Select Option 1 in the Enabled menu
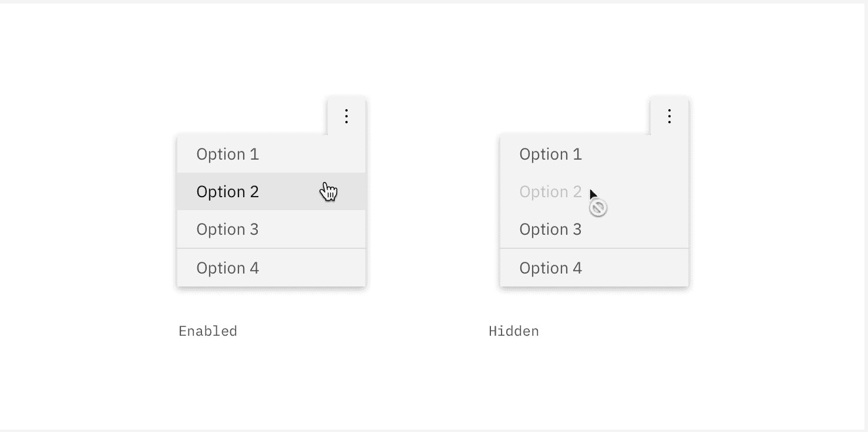Image resolution: width=868 pixels, height=432 pixels. tap(228, 154)
